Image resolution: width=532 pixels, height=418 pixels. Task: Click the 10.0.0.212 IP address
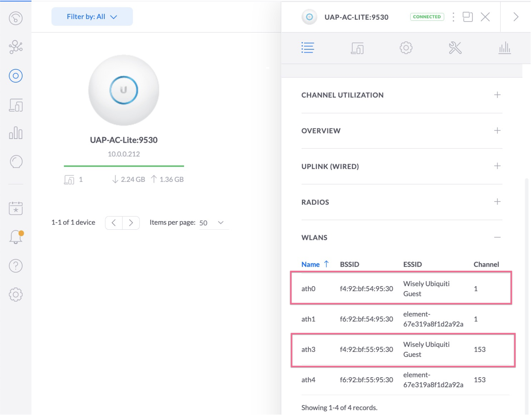(124, 155)
